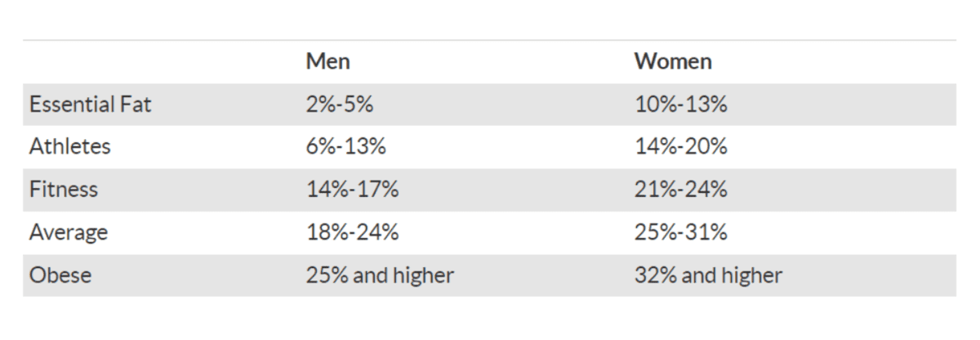
Task: Click the Men column header
Action: coord(327,61)
